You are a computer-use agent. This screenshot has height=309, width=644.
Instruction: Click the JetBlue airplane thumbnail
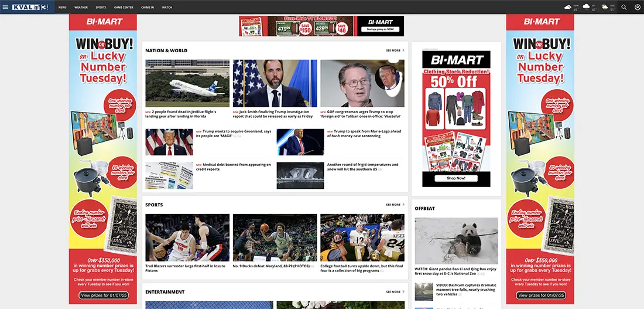point(187,83)
